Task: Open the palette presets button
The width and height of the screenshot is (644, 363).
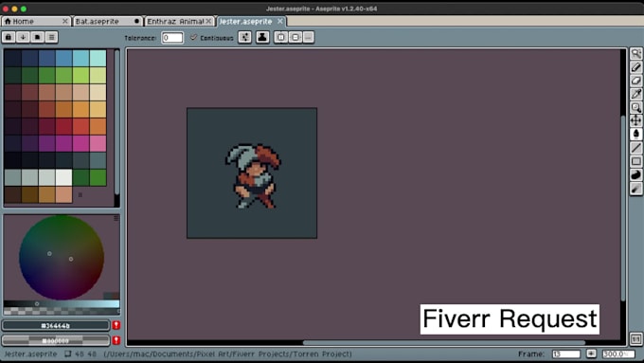Action: pos(37,37)
